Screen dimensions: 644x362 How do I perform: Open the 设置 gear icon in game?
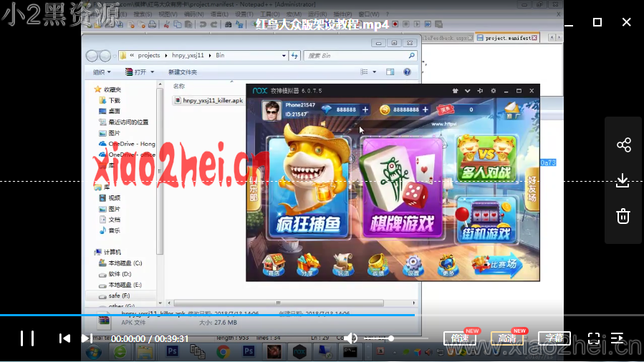413,265
